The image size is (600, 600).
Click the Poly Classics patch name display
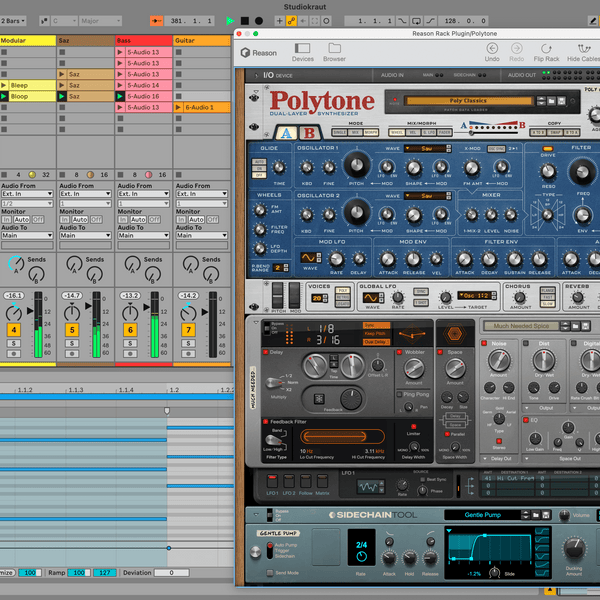coord(468,101)
